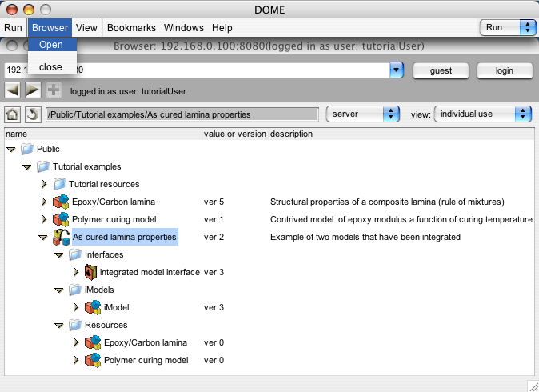Open the View menu

point(86,27)
